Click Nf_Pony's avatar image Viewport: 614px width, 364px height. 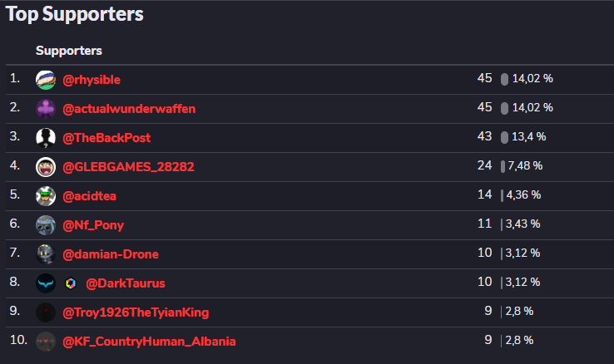[x=46, y=225]
